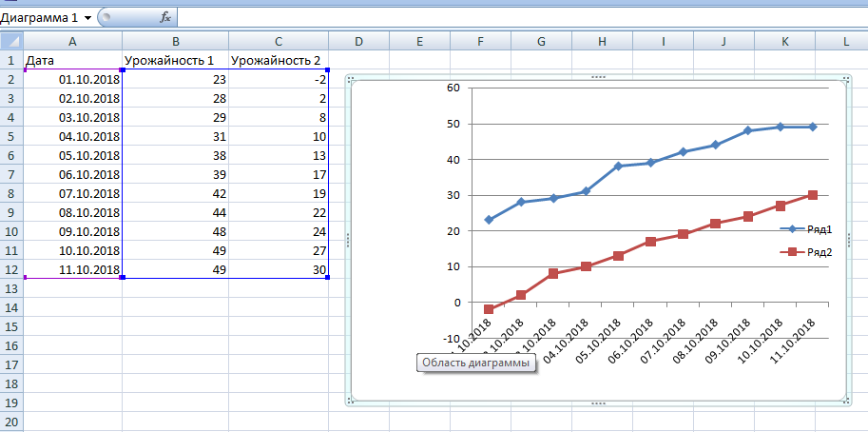Image resolution: width=868 pixels, height=432 pixels.
Task: Click the blue Ряд1 legend marker
Action: click(x=792, y=229)
